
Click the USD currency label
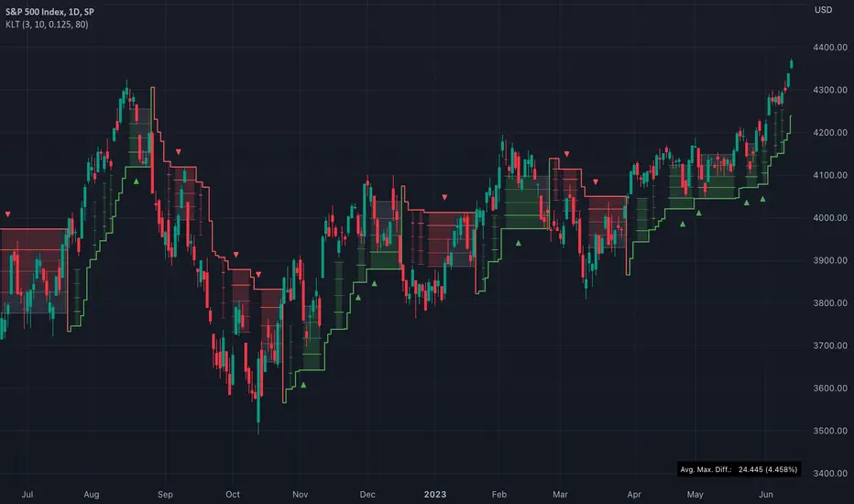[x=823, y=10]
